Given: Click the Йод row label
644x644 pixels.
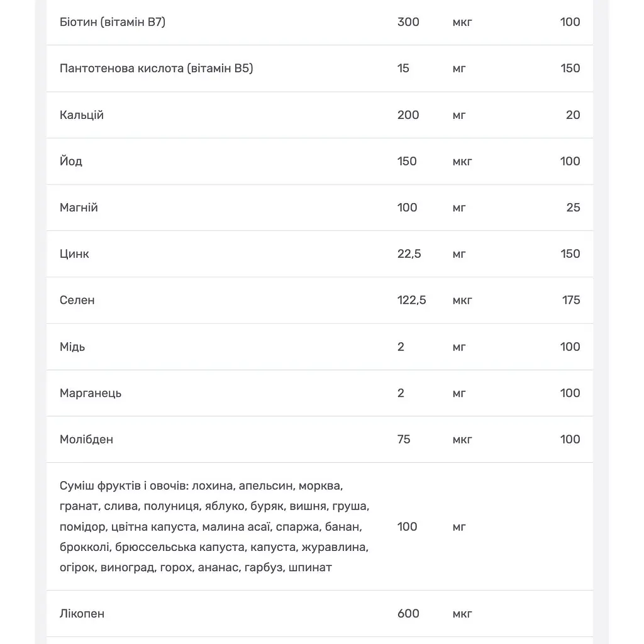Looking at the screenshot, I should pos(70,161).
